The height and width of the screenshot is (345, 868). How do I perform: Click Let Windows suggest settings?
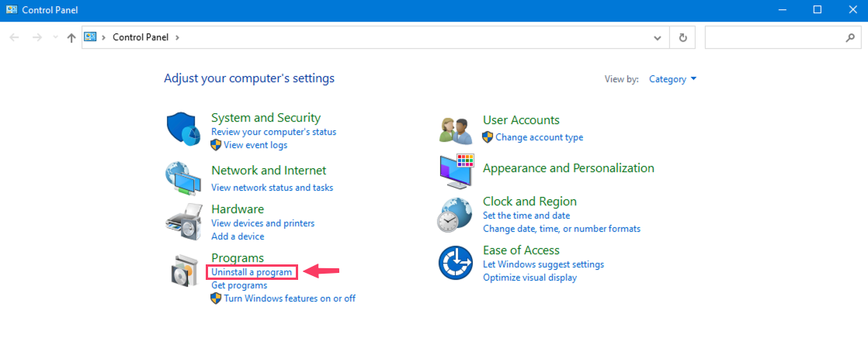click(543, 264)
